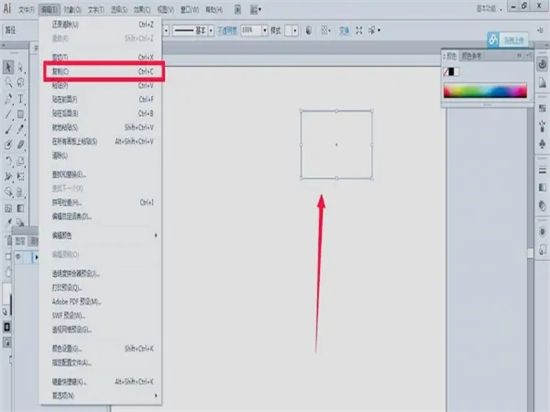Click the Stroke panel icon in right dock
Image resolution: width=550 pixels, height=412 pixels.
click(542, 170)
